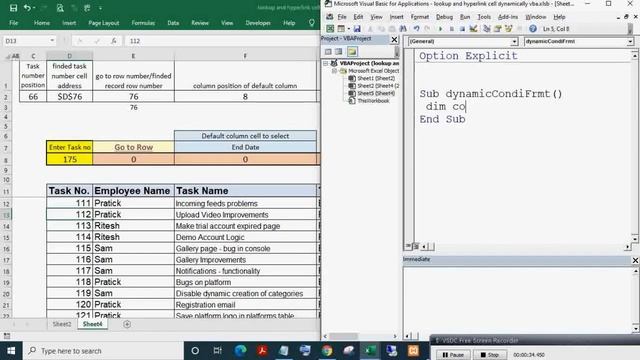Collapse the VBAProject tree node
This screenshot has height=360, width=640.
[326, 63]
